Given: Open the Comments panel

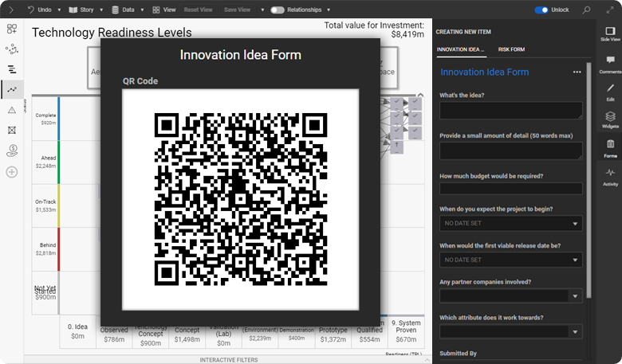Looking at the screenshot, I should click(x=609, y=65).
